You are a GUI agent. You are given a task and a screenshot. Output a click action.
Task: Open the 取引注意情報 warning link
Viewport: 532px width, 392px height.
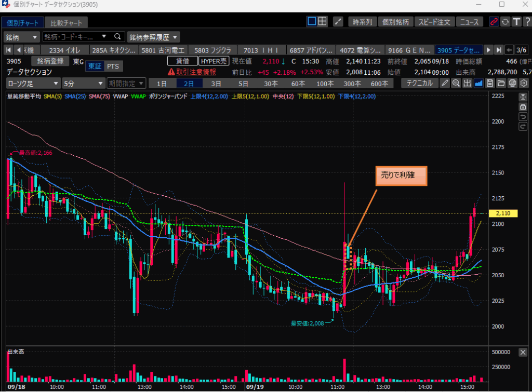pos(191,72)
